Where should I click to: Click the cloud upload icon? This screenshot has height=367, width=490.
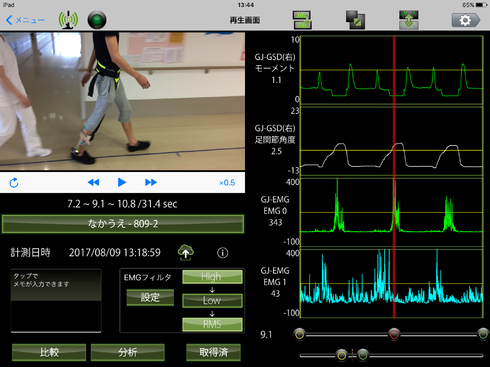pos(186,252)
